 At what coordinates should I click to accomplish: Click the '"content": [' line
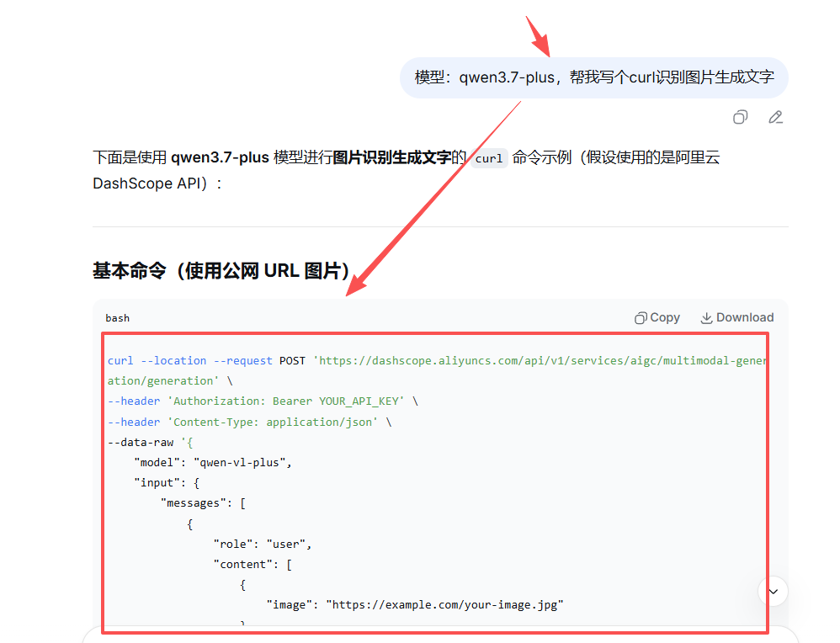tap(253, 564)
